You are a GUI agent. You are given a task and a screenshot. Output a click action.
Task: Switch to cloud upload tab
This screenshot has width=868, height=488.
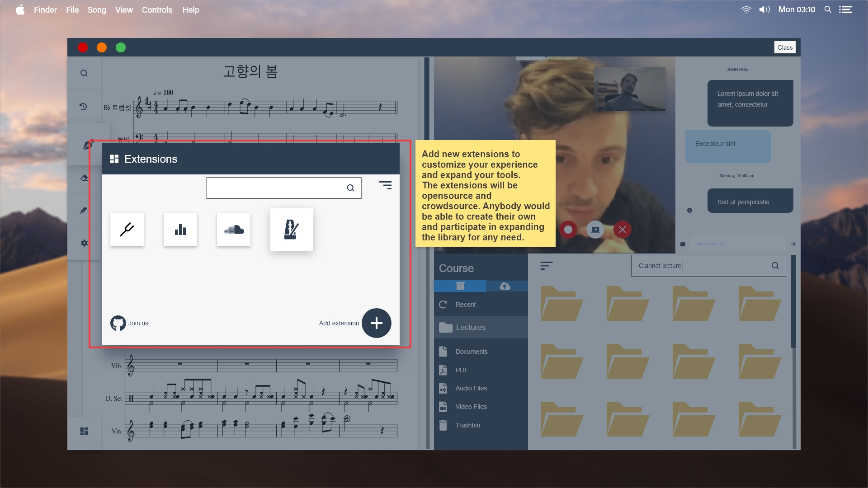click(x=505, y=286)
